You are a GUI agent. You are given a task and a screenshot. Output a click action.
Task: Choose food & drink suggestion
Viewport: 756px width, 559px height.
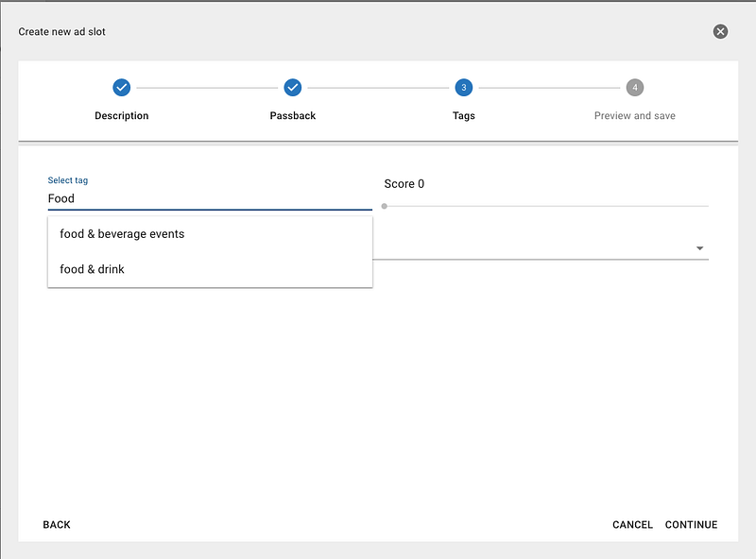(210, 269)
